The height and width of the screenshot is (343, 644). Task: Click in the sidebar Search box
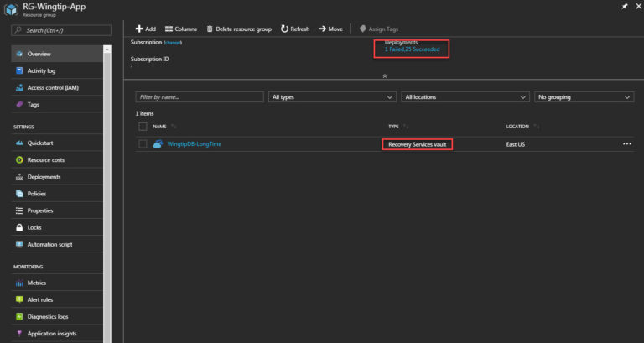61,30
